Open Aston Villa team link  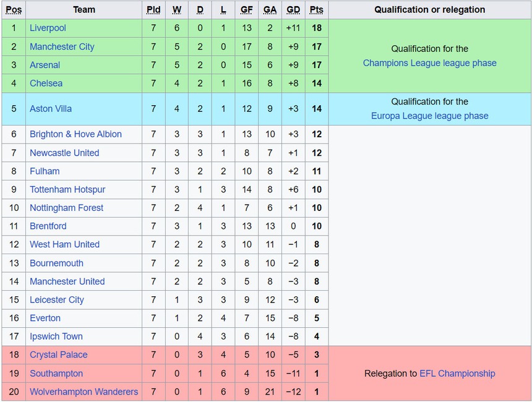coord(51,109)
